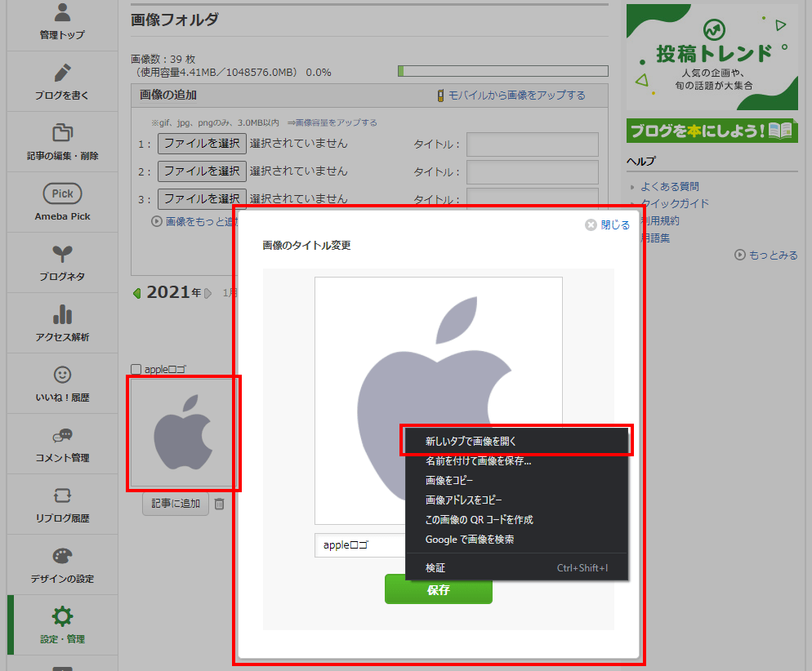The width and height of the screenshot is (812, 671).
Task: Go to previous year with green arrow
Action: [x=136, y=293]
